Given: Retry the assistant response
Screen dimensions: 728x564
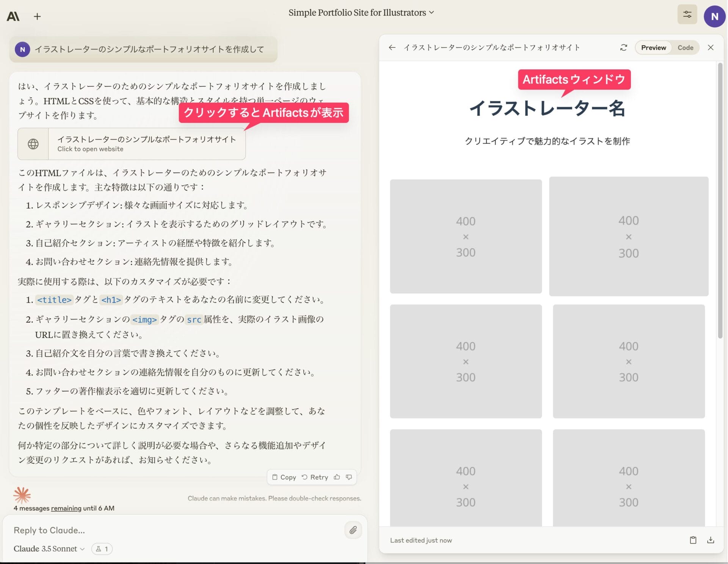Looking at the screenshot, I should [315, 477].
